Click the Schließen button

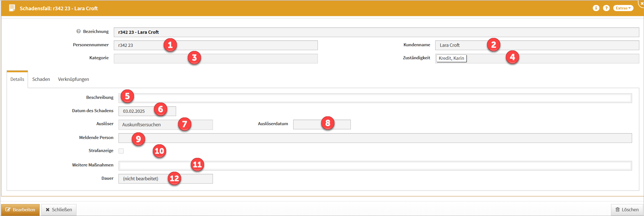[x=59, y=210]
